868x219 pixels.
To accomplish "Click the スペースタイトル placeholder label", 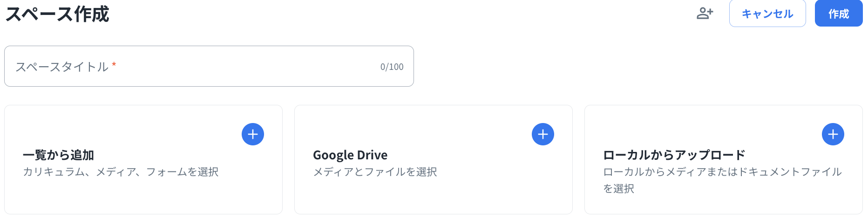I will (x=62, y=67).
